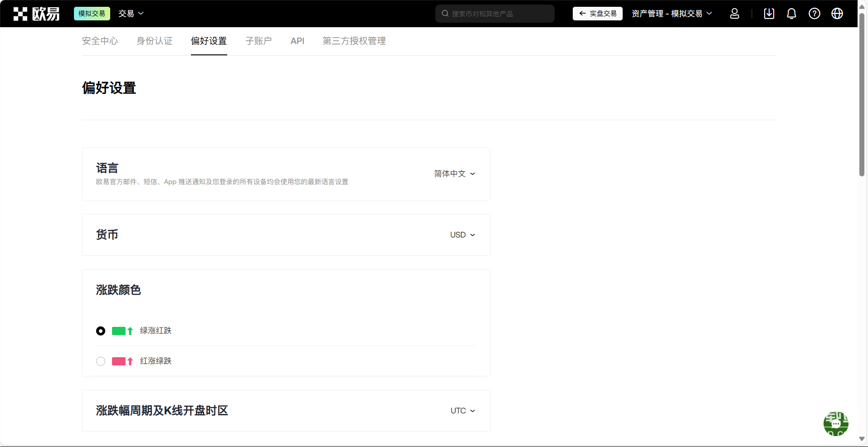Expand the UTC timezone dropdown
This screenshot has width=868, height=447.
click(462, 411)
